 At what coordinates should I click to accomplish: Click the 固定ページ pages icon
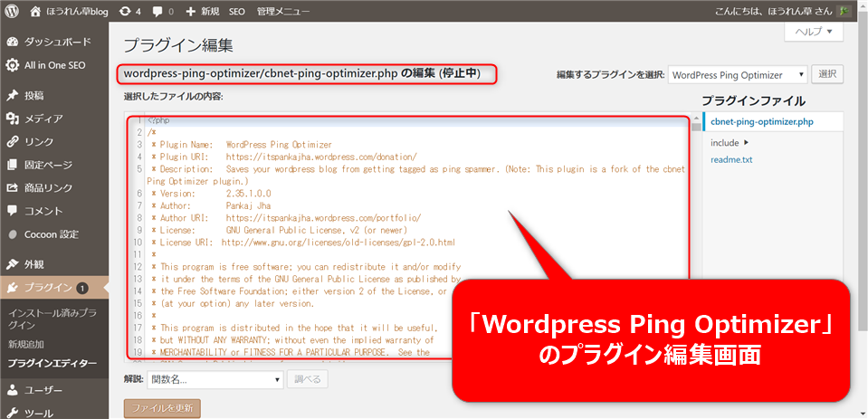[12, 165]
